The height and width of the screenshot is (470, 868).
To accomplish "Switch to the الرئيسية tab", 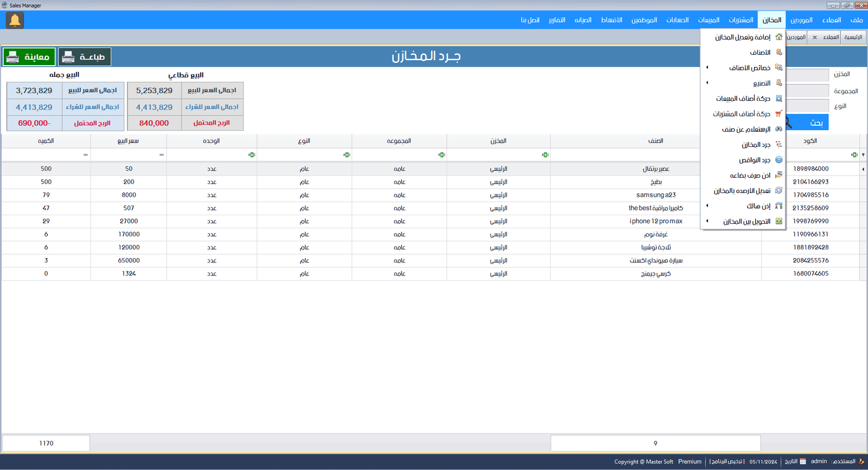I will tap(853, 37).
